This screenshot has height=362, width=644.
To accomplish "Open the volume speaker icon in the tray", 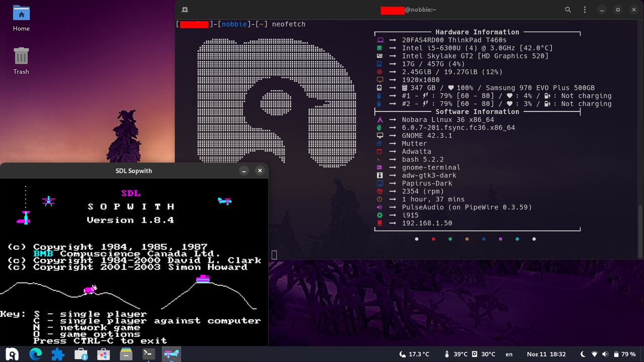I will [x=605, y=354].
